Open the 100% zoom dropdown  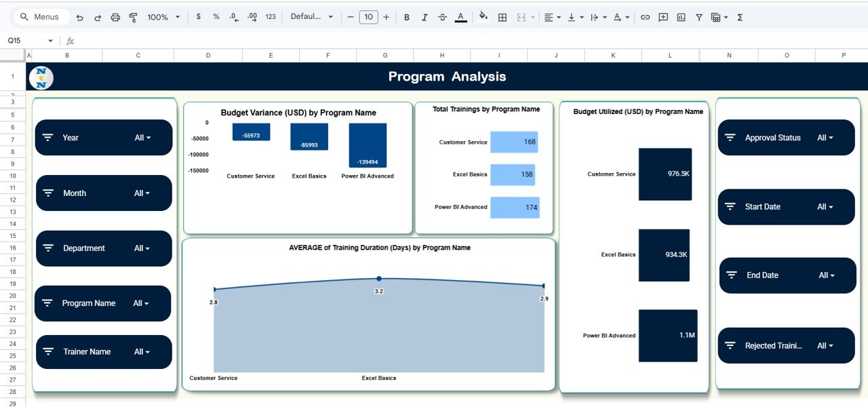pos(163,17)
